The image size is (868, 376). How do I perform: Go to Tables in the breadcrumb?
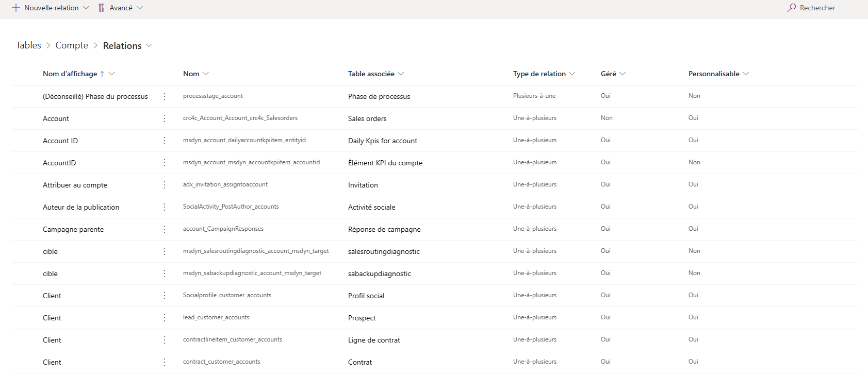[28, 45]
